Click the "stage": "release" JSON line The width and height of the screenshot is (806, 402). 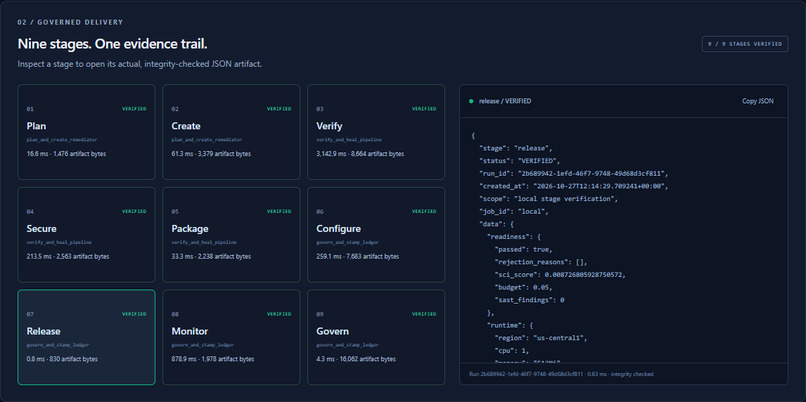(x=516, y=149)
